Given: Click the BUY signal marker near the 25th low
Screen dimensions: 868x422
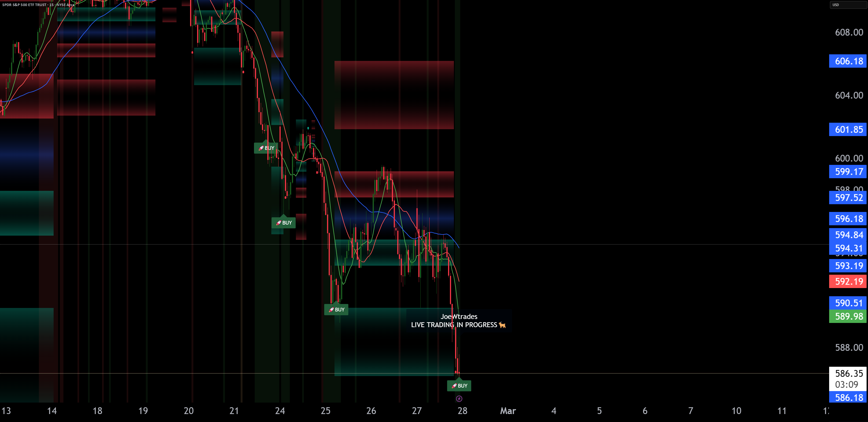Looking at the screenshot, I should [336, 309].
